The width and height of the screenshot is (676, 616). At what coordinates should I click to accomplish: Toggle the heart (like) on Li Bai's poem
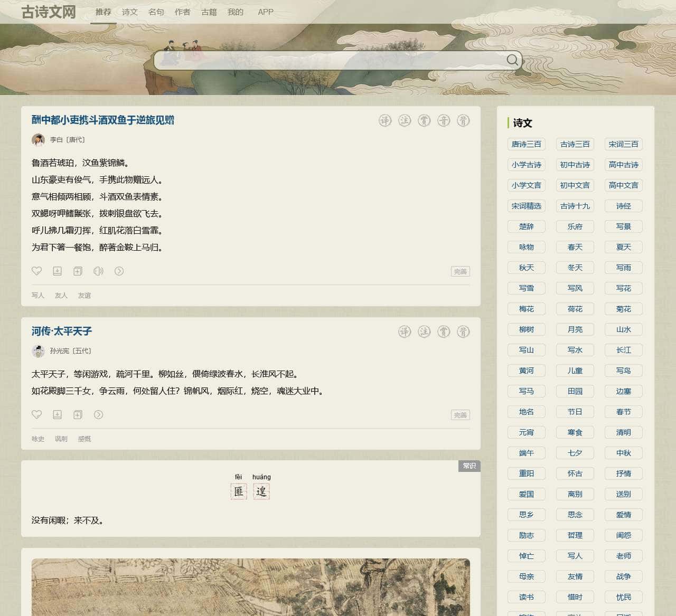[36, 271]
